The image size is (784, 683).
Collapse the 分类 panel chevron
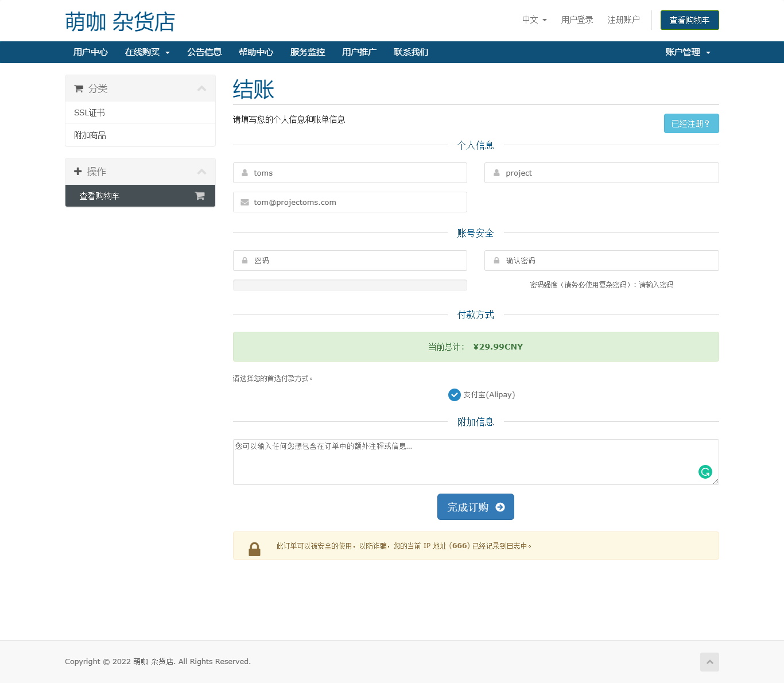(201, 88)
